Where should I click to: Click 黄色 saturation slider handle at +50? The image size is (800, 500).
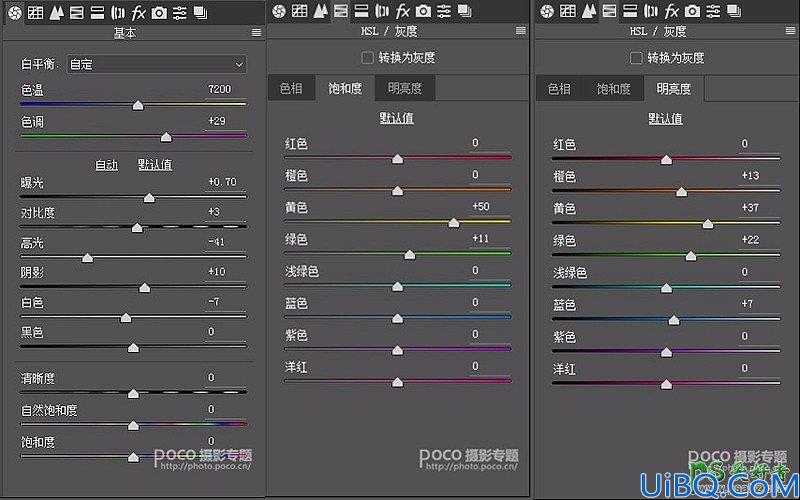[454, 223]
